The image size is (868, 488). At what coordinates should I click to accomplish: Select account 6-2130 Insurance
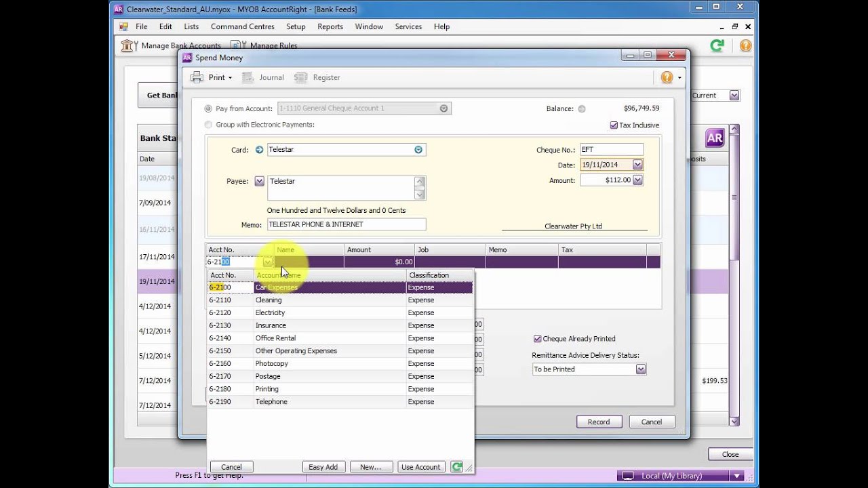coord(340,325)
